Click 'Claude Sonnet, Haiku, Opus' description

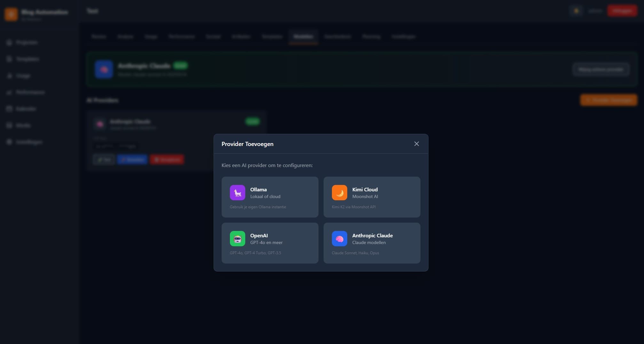click(355, 253)
